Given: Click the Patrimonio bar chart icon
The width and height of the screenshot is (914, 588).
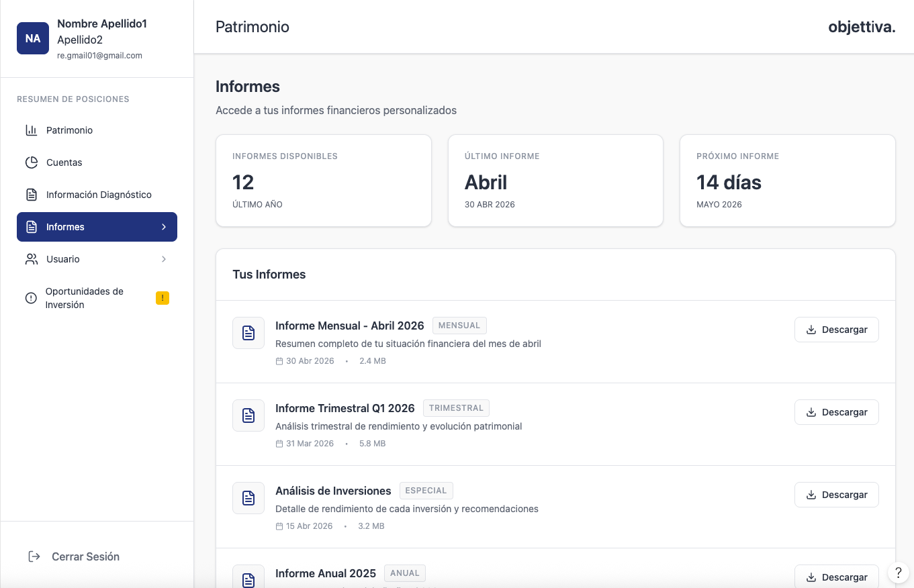Looking at the screenshot, I should point(32,130).
